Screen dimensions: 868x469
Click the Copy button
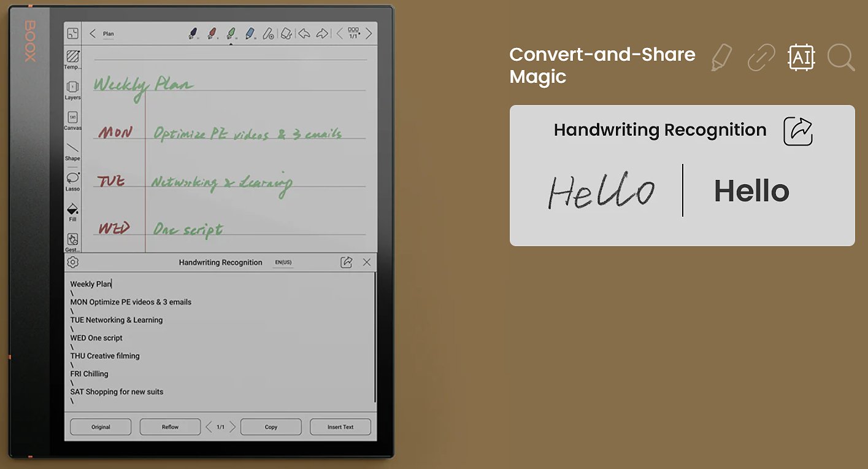[x=271, y=427]
